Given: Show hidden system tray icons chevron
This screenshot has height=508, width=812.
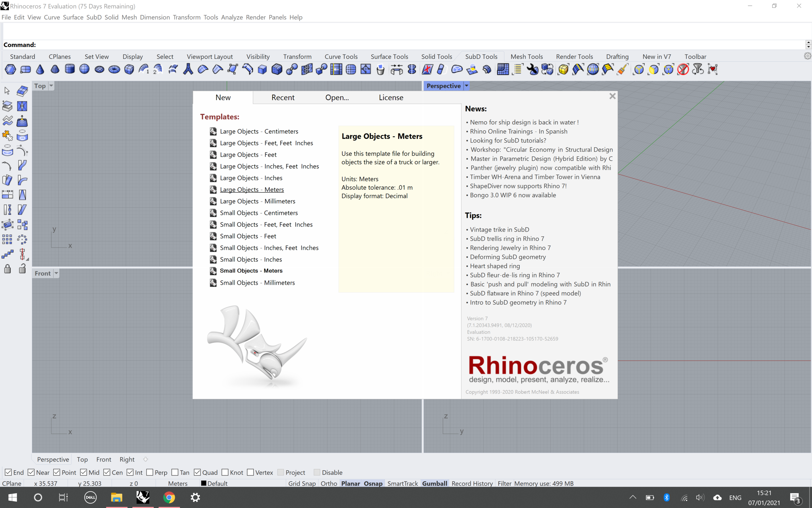Looking at the screenshot, I should pos(632,497).
